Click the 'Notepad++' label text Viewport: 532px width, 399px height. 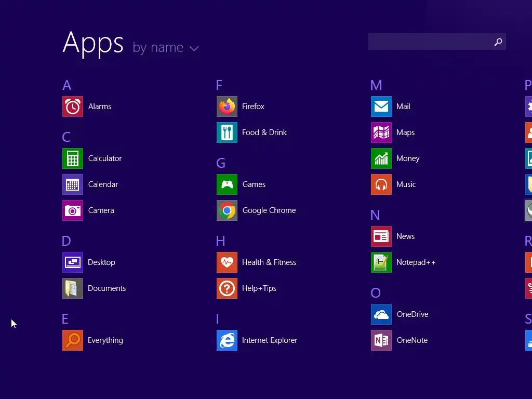point(416,262)
